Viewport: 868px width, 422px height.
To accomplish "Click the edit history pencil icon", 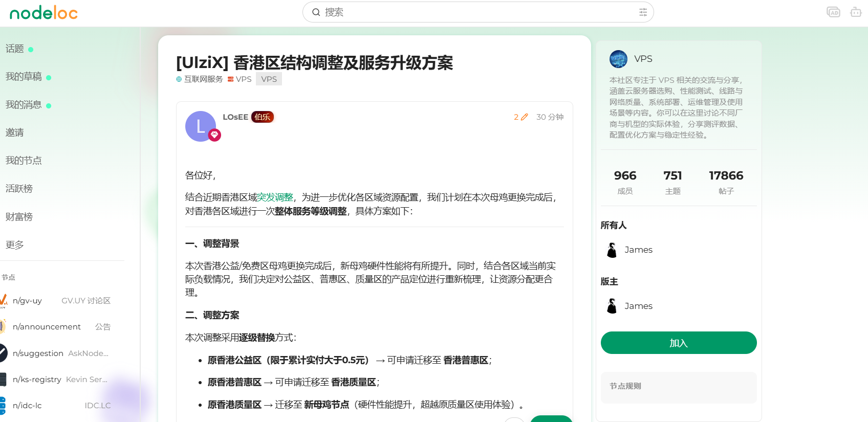I will click(524, 117).
